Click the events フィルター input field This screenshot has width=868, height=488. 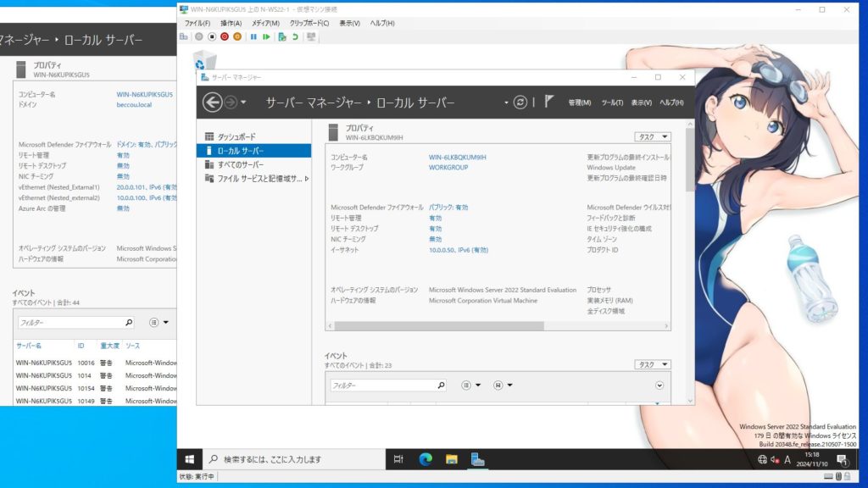381,385
